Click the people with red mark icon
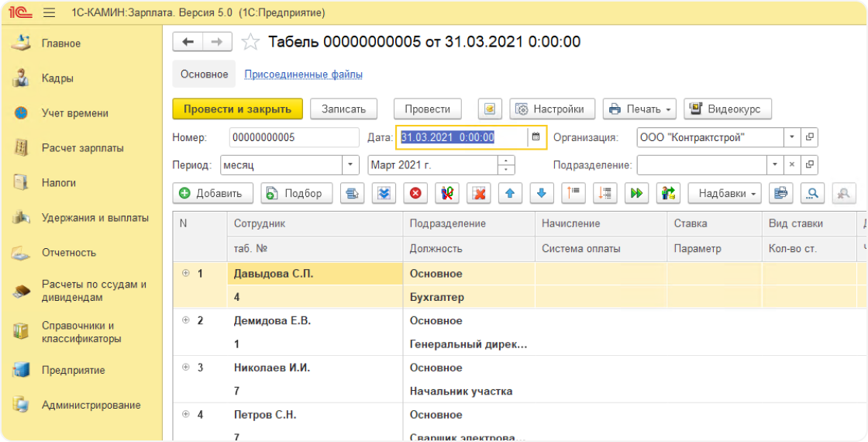Screen dimensions: 868x442 pyautogui.click(x=446, y=193)
